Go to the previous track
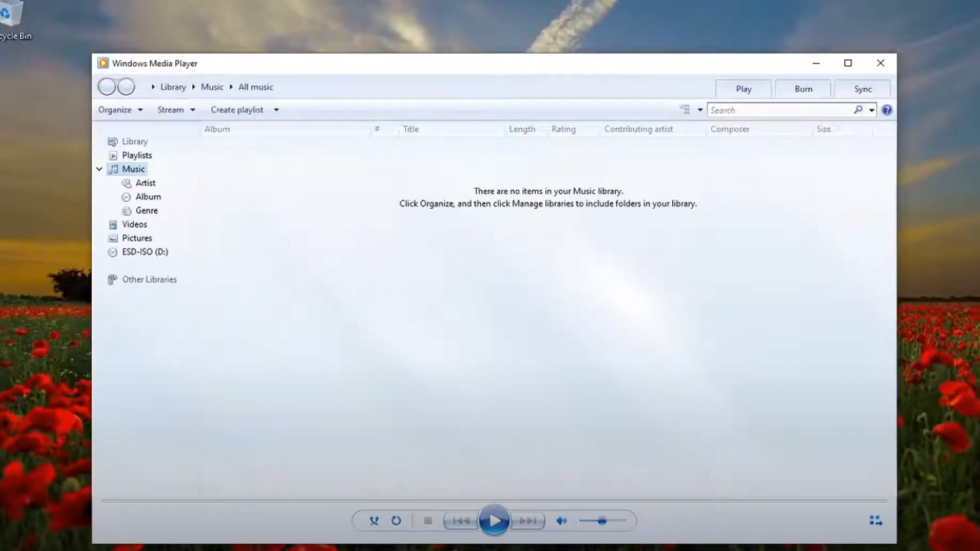This screenshot has width=980, height=551. pyautogui.click(x=461, y=521)
